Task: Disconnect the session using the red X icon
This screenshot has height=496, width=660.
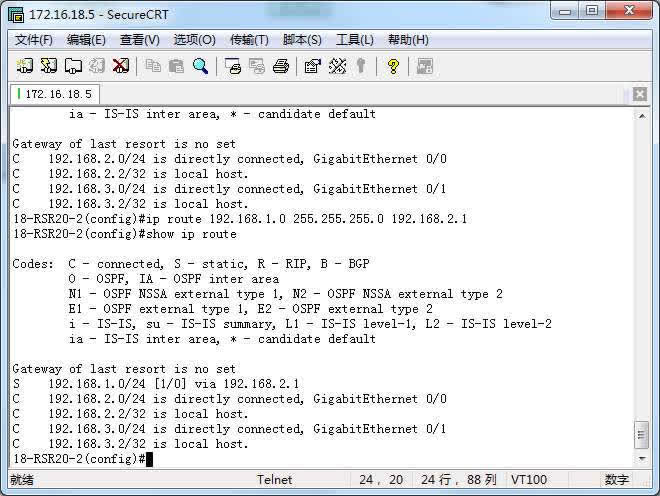Action: pyautogui.click(x=121, y=66)
